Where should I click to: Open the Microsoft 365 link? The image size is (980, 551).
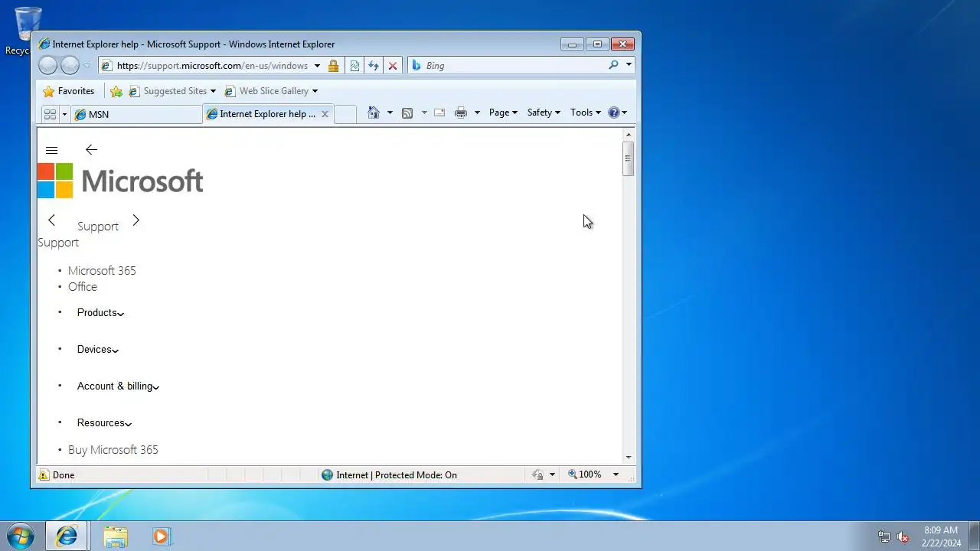click(102, 271)
